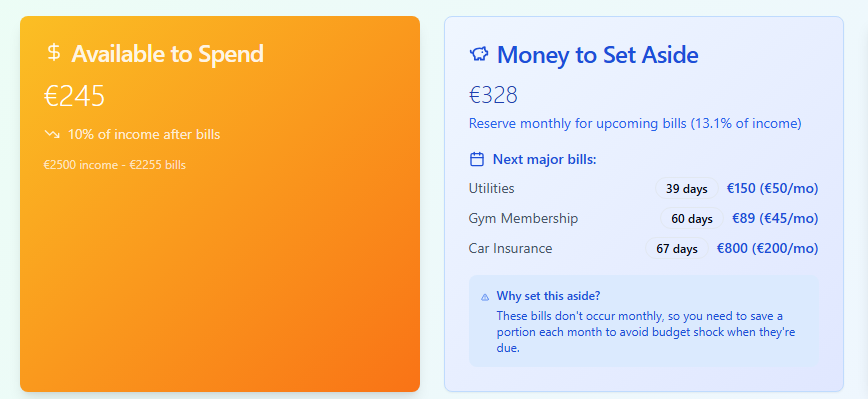Select the Money to Set Aside heading
The width and height of the screenshot is (868, 399).
point(597,54)
